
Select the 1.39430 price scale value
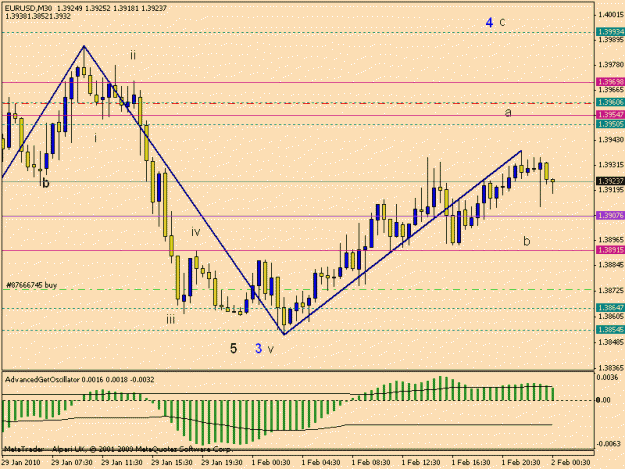611,139
